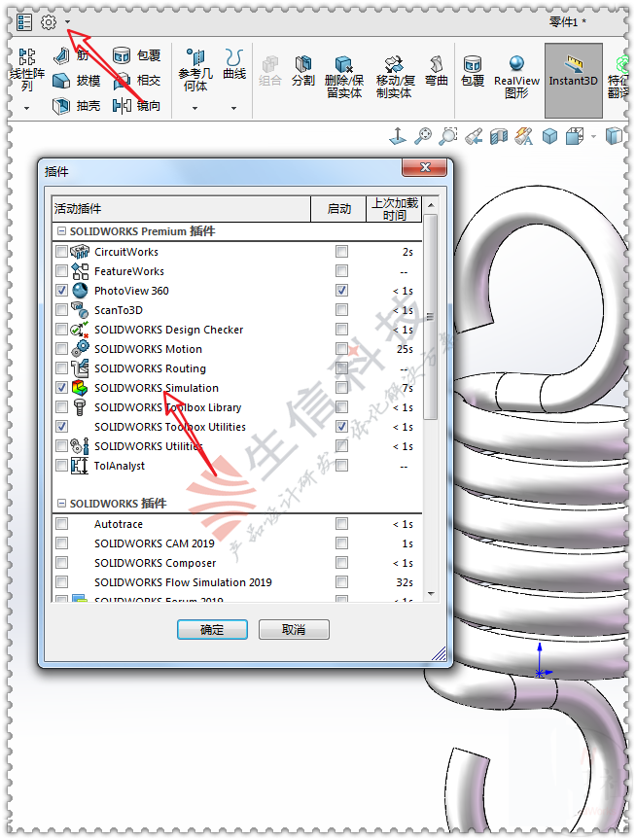Select the 线性阵列 linear pattern tool
Screen dimensions: 636x840
click(x=27, y=70)
